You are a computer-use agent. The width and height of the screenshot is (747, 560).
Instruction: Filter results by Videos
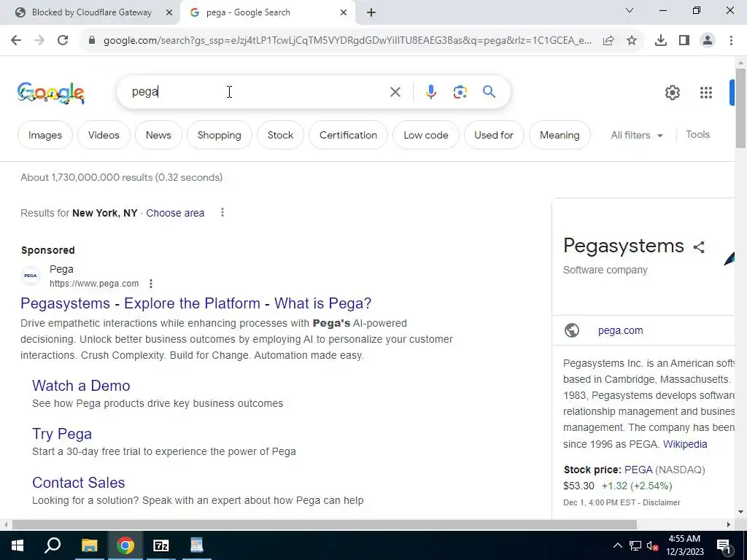coord(104,135)
